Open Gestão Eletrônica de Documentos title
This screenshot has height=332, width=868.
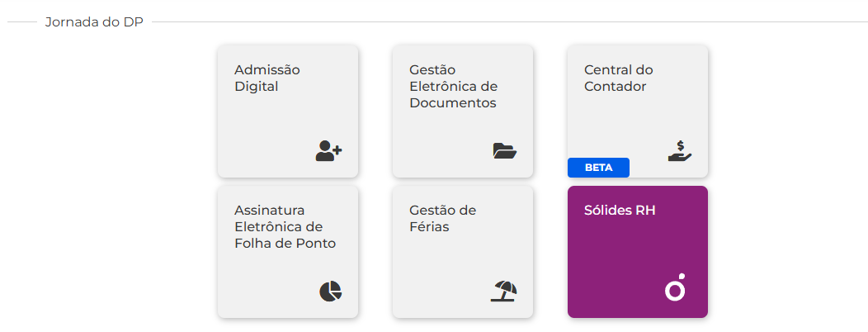click(453, 87)
